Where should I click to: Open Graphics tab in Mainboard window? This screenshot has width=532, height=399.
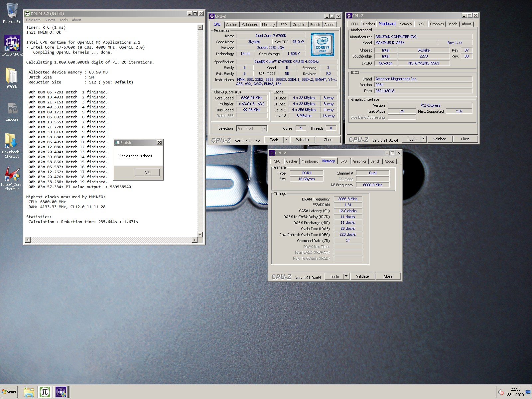pos(437,24)
